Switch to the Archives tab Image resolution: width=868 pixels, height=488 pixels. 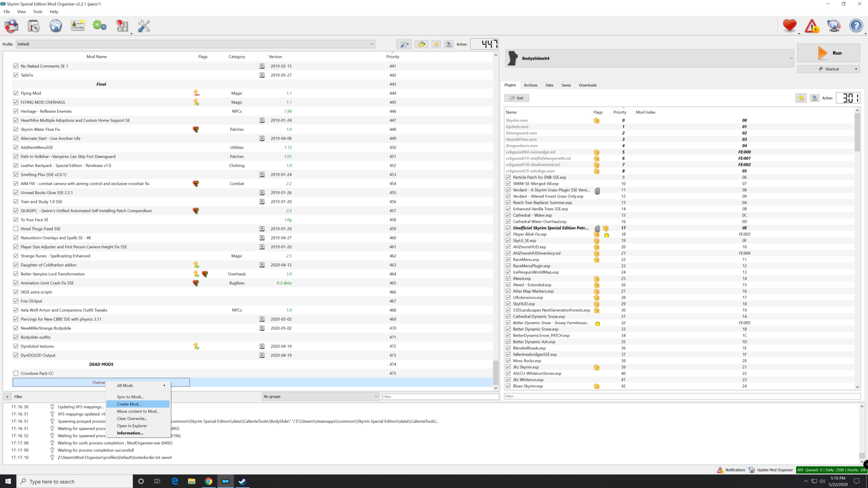click(x=530, y=85)
